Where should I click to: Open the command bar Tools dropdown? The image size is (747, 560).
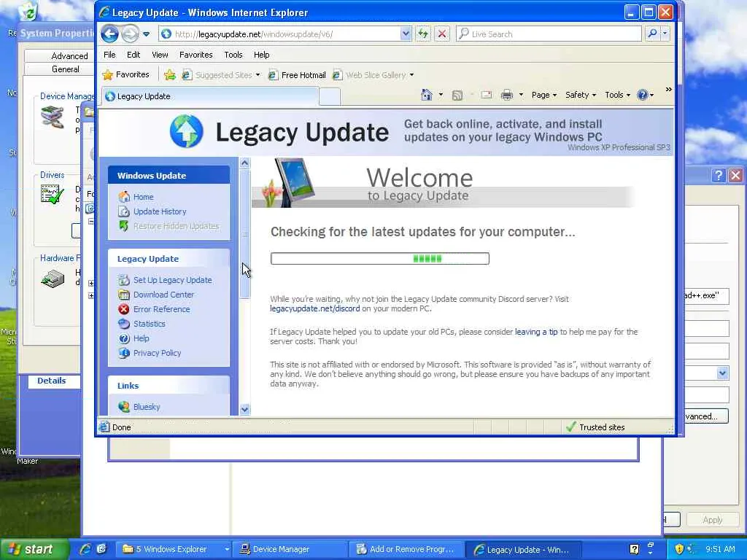(617, 95)
